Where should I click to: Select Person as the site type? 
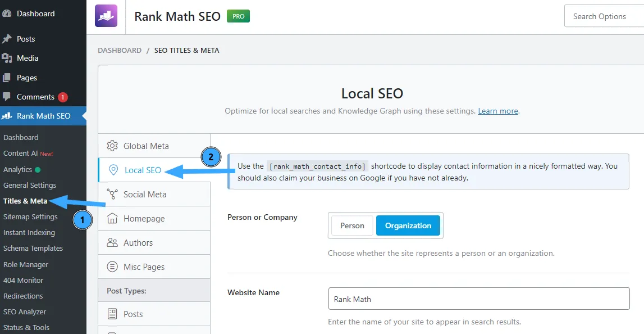pos(352,225)
